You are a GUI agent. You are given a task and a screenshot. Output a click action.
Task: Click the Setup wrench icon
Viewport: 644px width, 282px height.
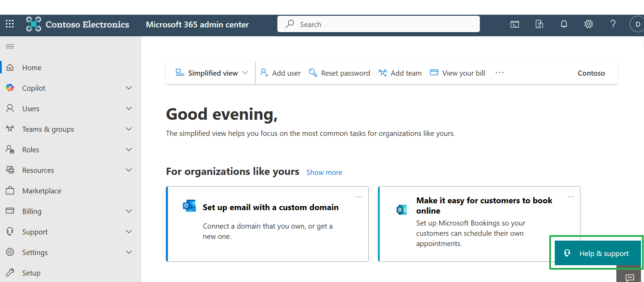[10, 273]
